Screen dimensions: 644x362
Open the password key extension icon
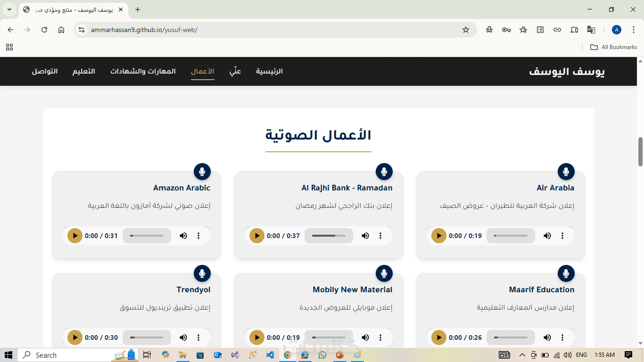506,30
